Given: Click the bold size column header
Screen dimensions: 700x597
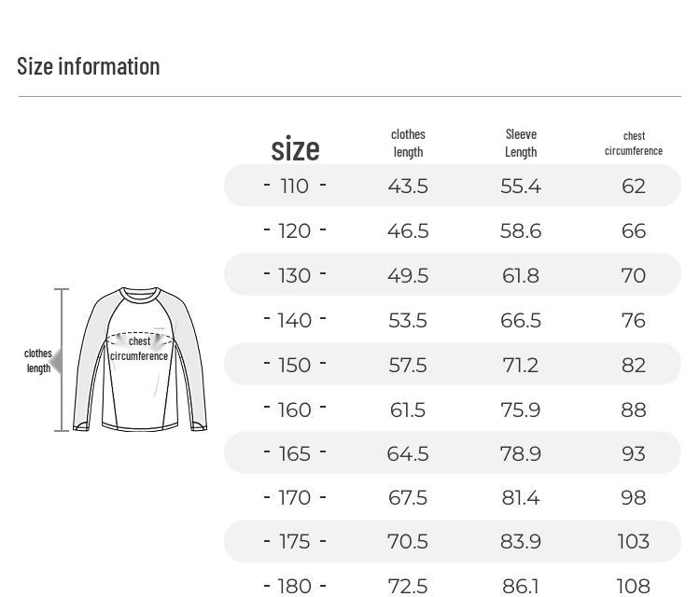Looking at the screenshot, I should pos(295,148).
